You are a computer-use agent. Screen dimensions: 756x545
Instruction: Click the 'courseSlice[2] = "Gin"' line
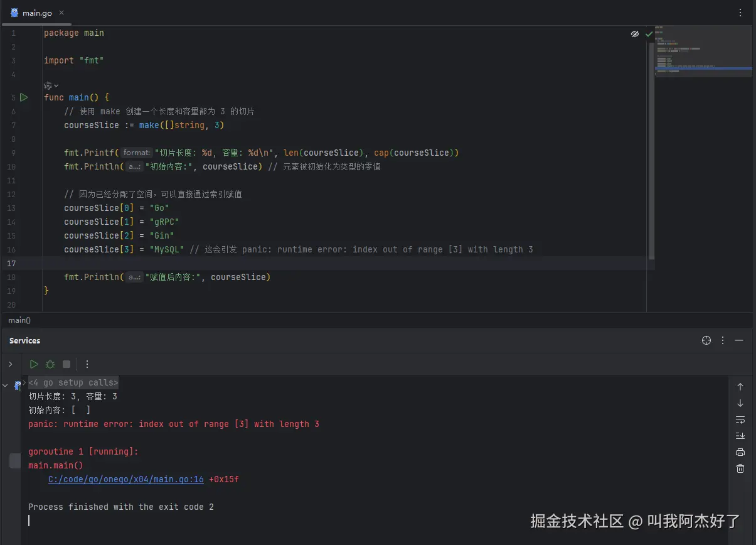[x=119, y=235]
